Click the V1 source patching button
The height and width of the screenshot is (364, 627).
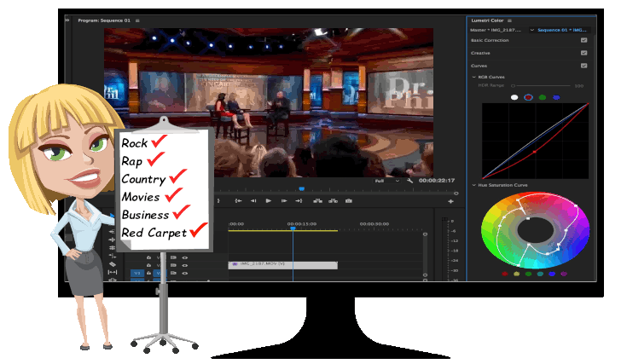click(x=137, y=274)
